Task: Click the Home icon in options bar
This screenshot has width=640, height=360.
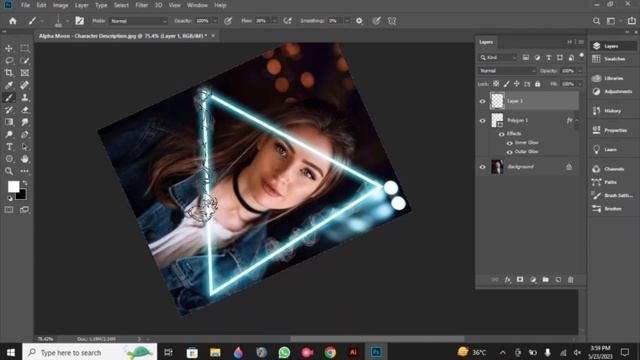Action: pyautogui.click(x=13, y=21)
